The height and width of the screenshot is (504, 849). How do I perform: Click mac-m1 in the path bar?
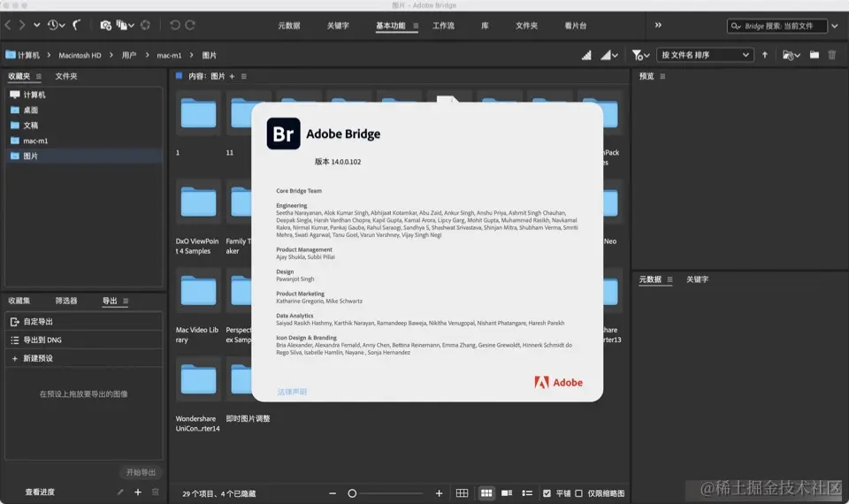pyautogui.click(x=169, y=55)
